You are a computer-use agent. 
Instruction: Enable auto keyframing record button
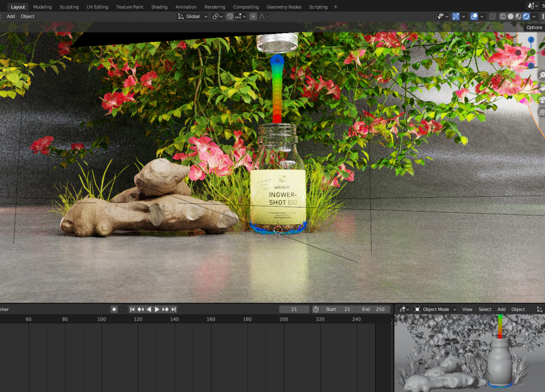pyautogui.click(x=113, y=309)
